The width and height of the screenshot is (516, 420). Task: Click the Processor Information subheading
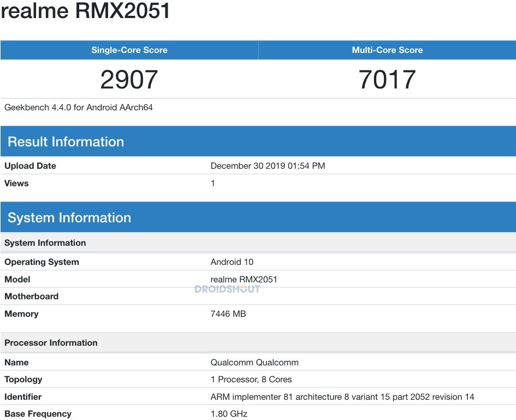tap(51, 343)
